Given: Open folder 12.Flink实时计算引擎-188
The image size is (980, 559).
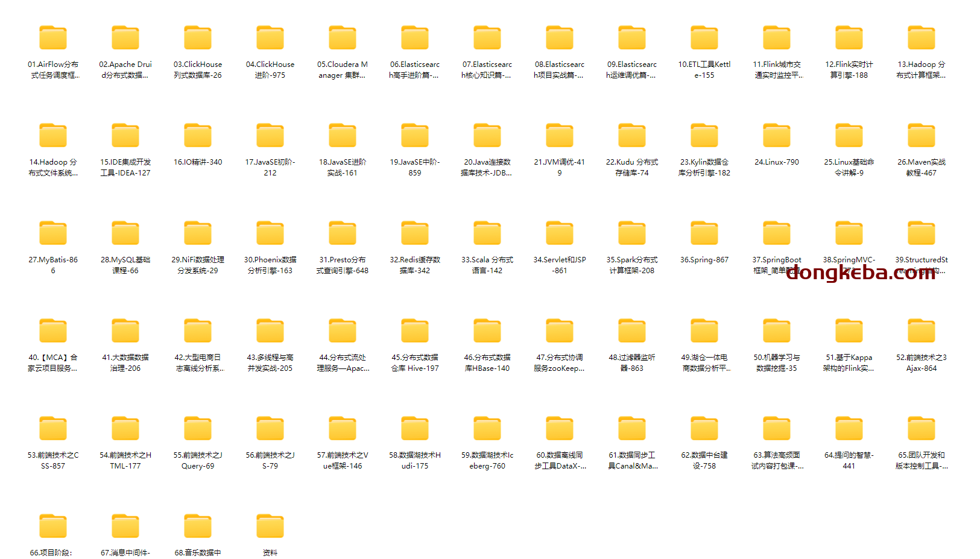Looking at the screenshot, I should [849, 37].
